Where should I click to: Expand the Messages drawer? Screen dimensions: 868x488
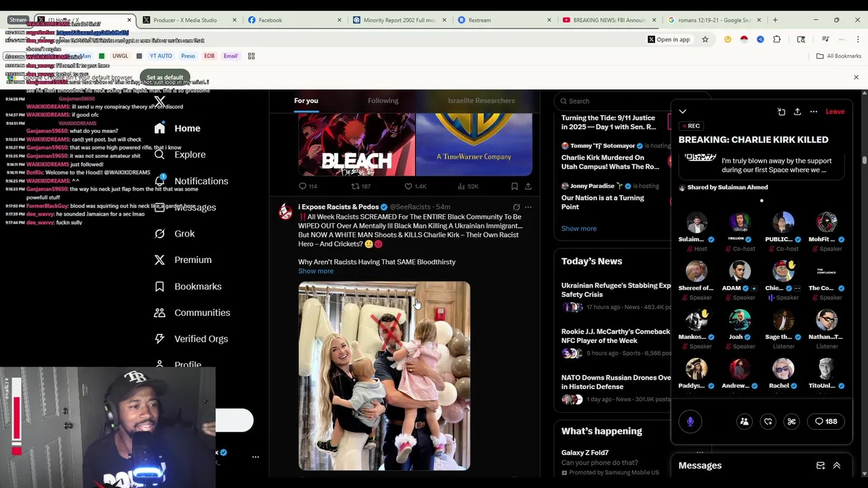[837, 466]
